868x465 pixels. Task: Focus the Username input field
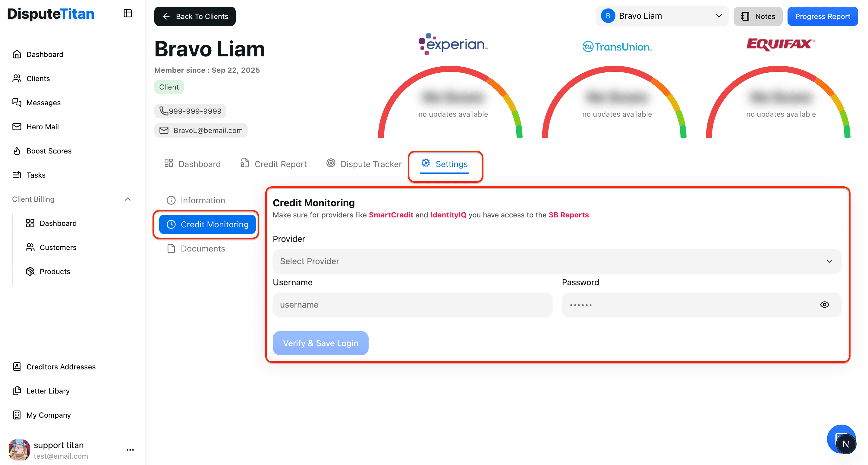(x=412, y=305)
